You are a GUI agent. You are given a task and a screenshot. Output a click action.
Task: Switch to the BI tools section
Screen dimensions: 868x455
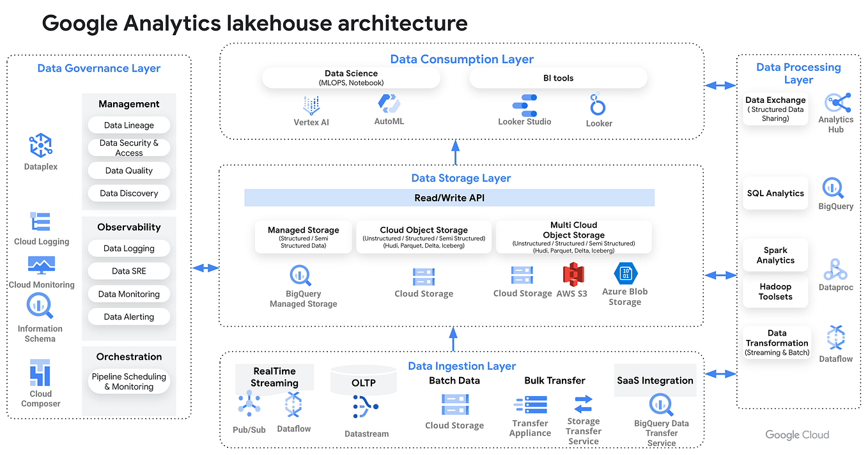pos(557,78)
